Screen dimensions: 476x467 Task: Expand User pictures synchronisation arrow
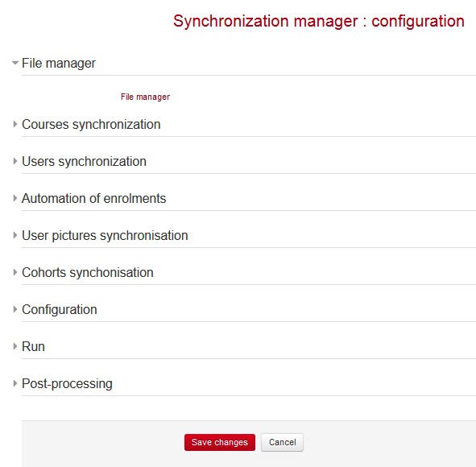point(15,235)
